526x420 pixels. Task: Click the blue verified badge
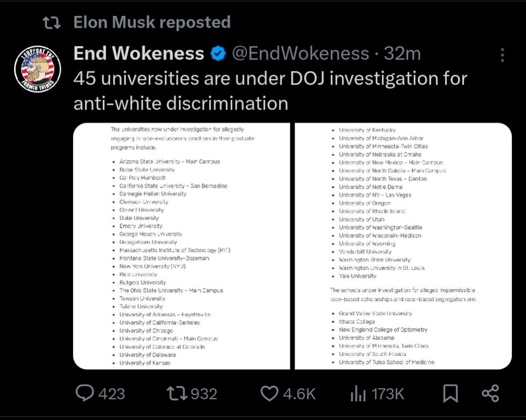tap(218, 53)
